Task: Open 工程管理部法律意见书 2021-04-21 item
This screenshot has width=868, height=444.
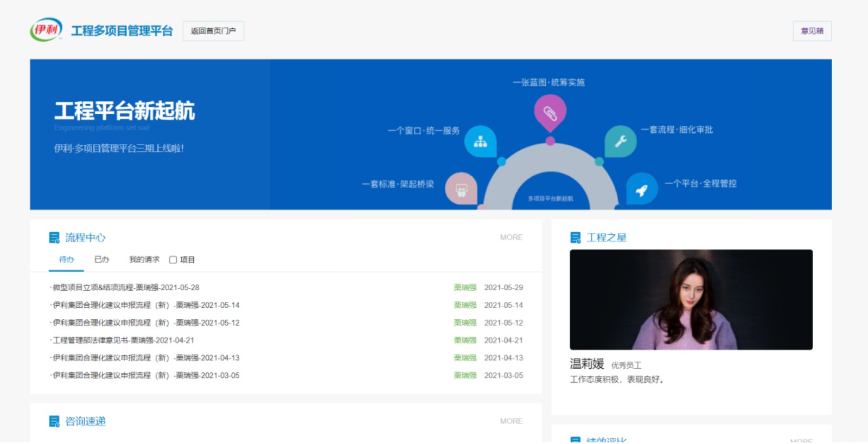Action: (x=122, y=340)
